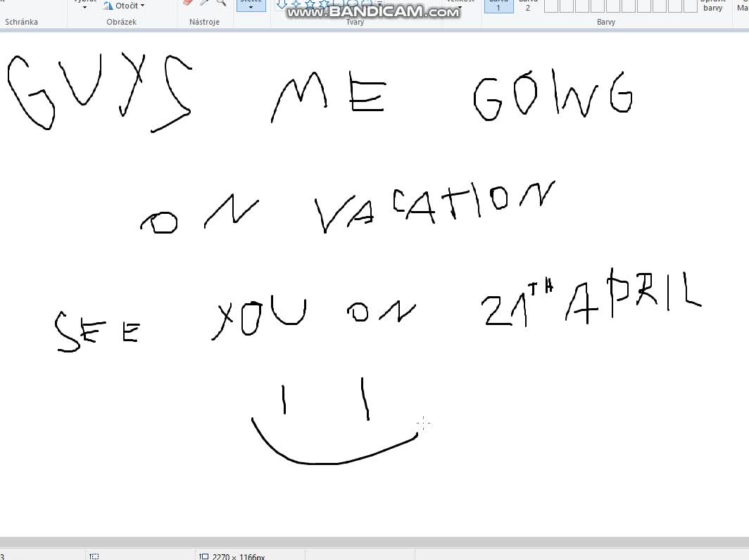Click the horizontal scrollbar below the canvas

[374, 542]
